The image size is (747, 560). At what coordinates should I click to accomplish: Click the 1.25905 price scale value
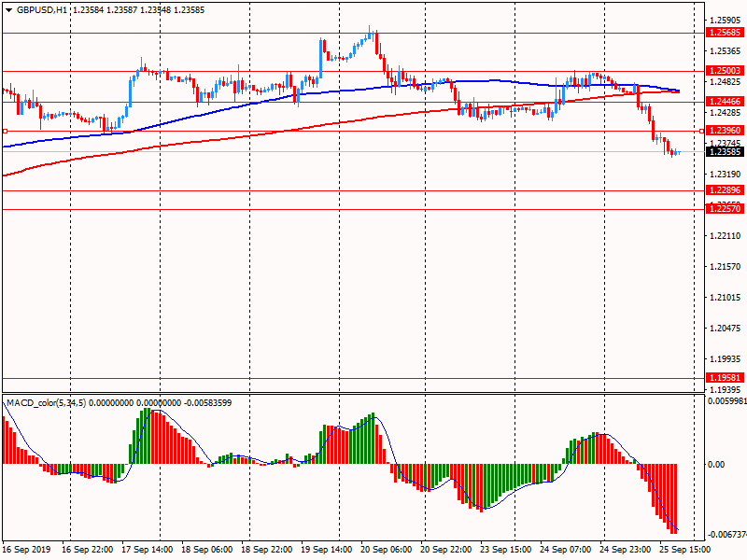[x=726, y=21]
